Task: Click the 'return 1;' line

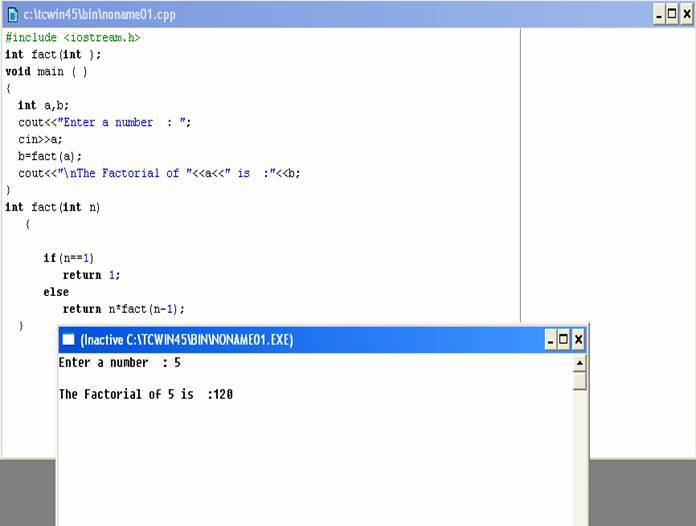Action: [x=91, y=275]
